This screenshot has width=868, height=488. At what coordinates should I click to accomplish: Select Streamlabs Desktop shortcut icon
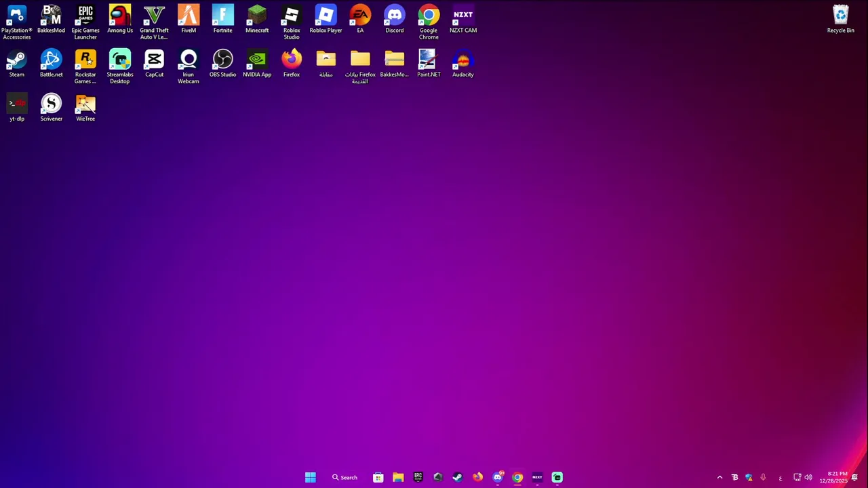click(x=120, y=67)
